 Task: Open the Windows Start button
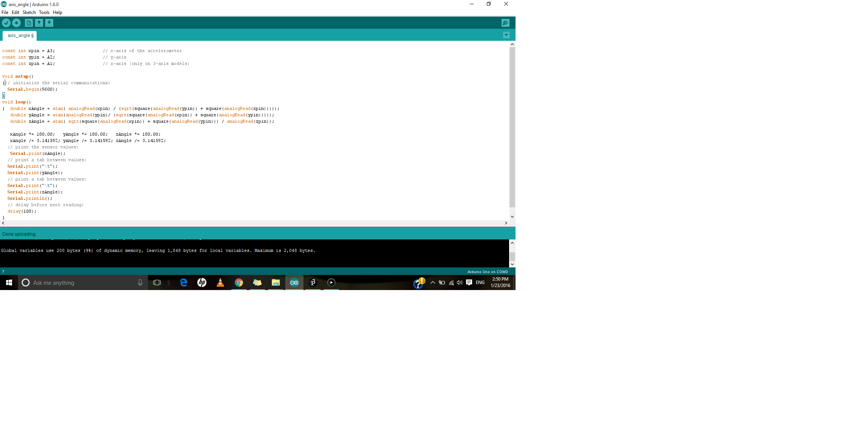[x=9, y=283]
